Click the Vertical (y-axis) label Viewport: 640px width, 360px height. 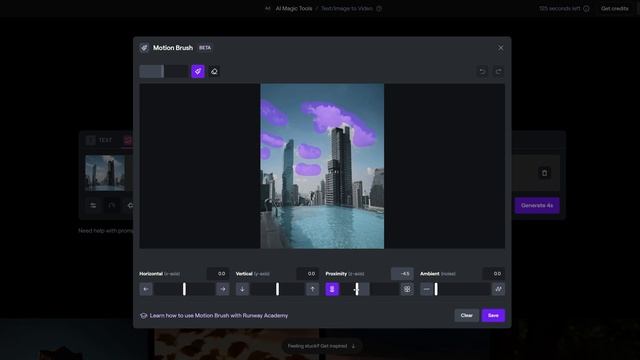(253, 273)
